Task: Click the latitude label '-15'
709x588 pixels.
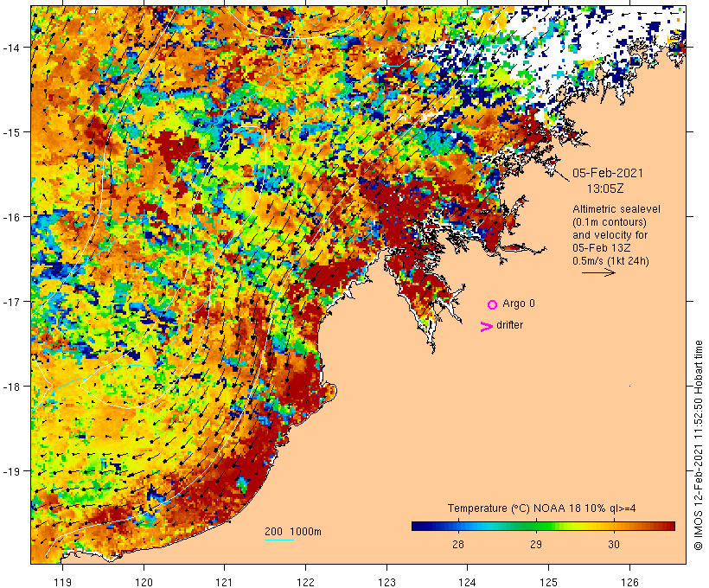Action: coord(10,132)
